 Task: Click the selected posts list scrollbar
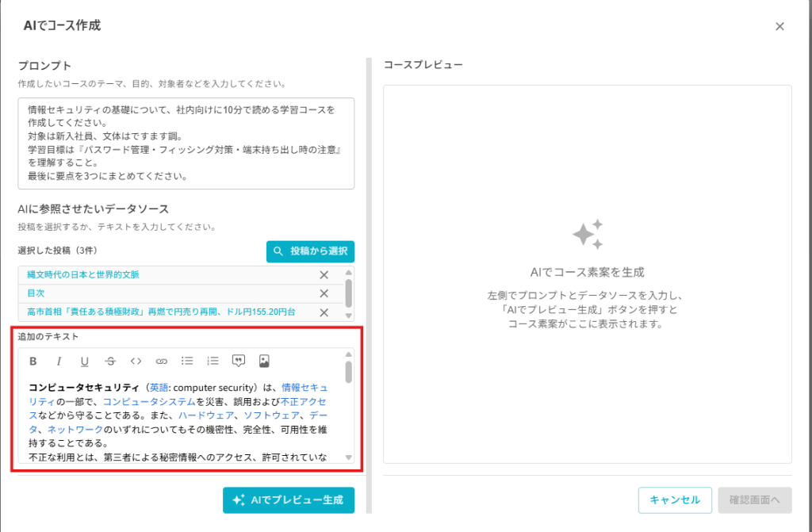click(348, 293)
